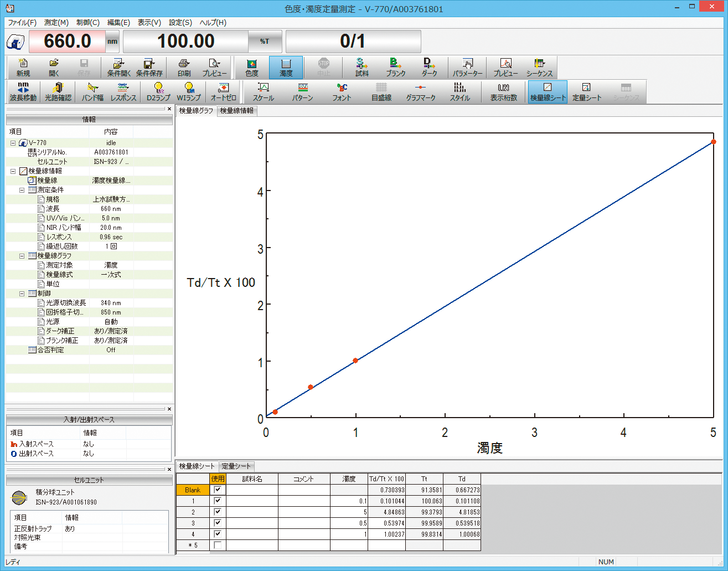Click the 試料名 cell in row 1

[x=252, y=501]
